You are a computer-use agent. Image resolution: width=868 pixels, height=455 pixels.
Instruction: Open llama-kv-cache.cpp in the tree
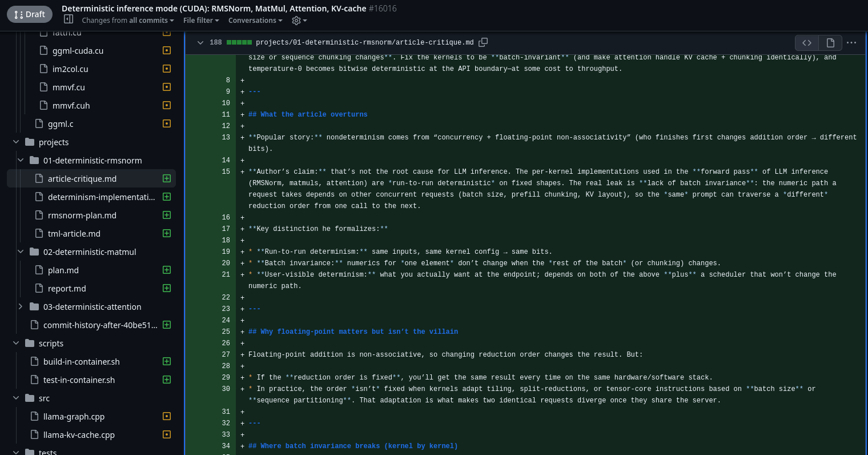pyautogui.click(x=79, y=435)
